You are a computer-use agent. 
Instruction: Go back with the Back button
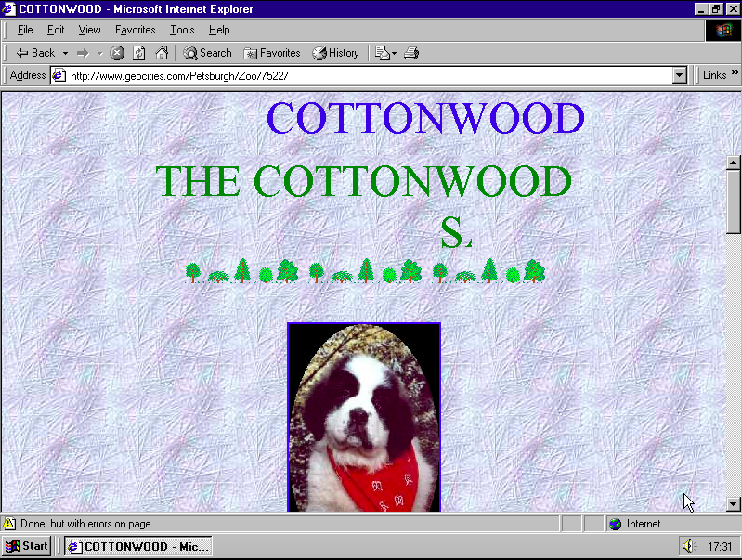point(35,53)
